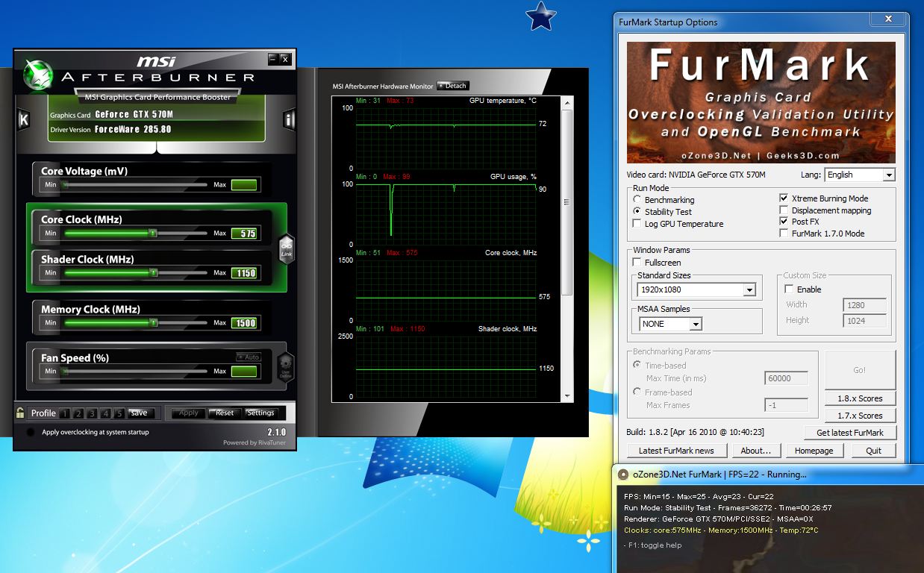Click the GPU temperature graph

[446, 139]
